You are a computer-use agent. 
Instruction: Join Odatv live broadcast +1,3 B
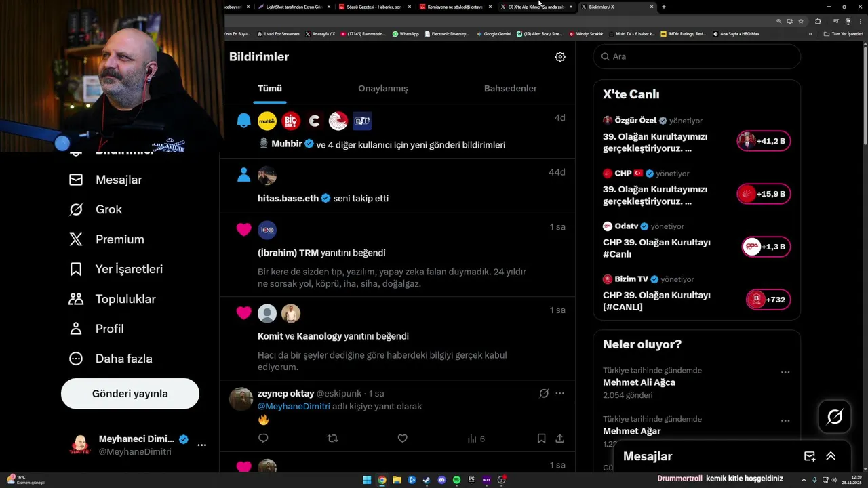766,247
